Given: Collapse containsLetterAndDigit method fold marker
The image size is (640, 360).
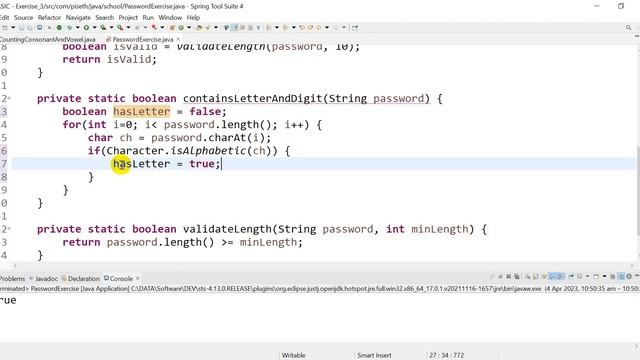Looking at the screenshot, I should point(9,98).
